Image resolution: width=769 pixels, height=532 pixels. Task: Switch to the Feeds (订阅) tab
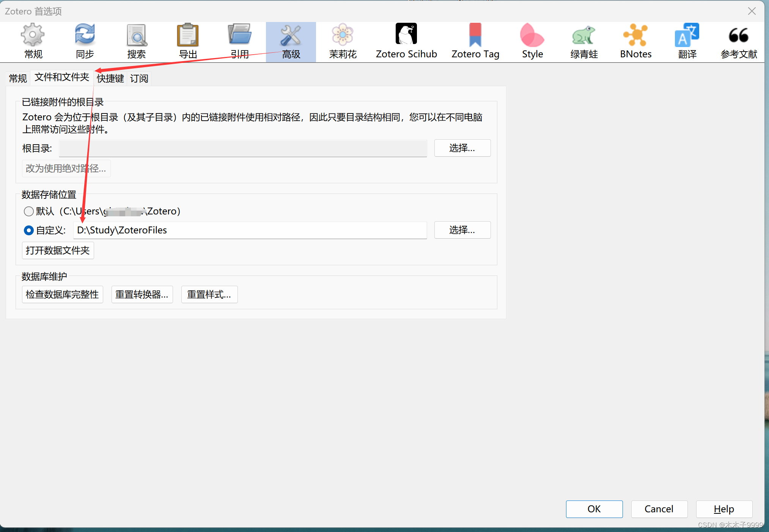pos(139,79)
